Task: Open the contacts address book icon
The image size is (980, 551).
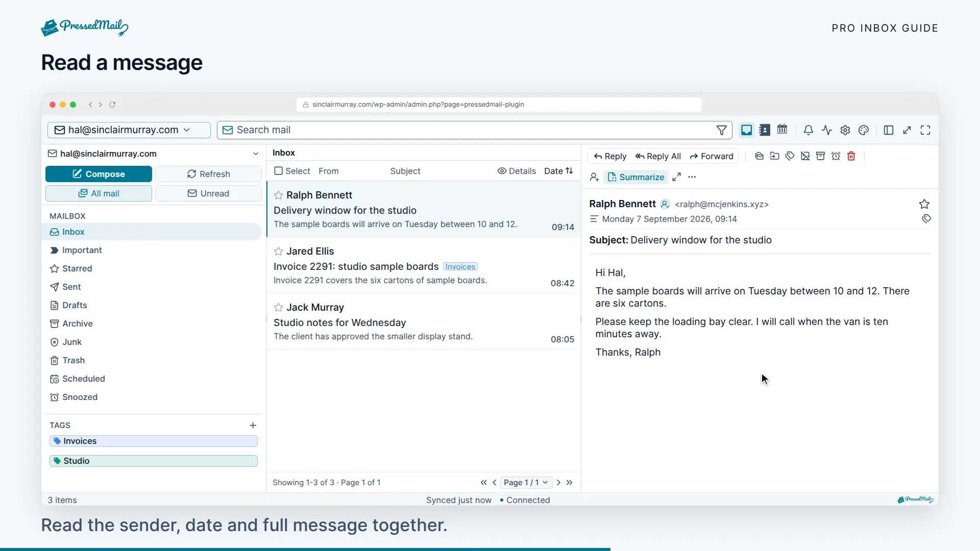Action: coord(764,130)
